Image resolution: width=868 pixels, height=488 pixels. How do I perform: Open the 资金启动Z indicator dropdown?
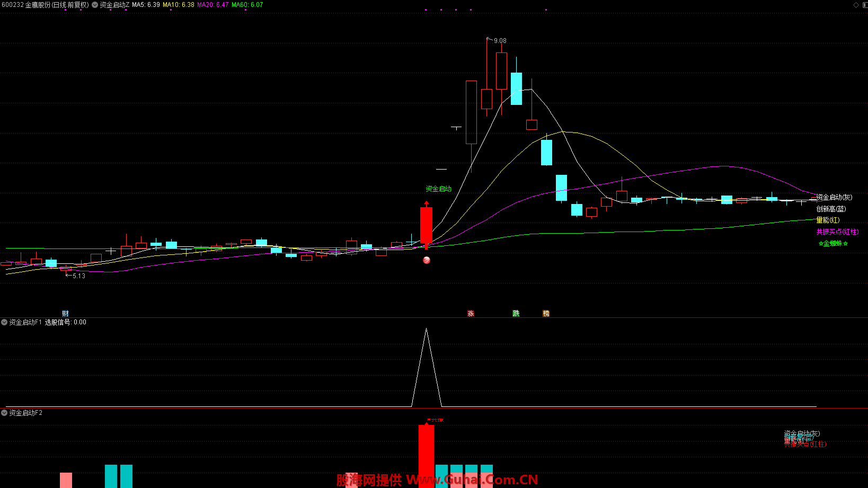click(x=95, y=5)
